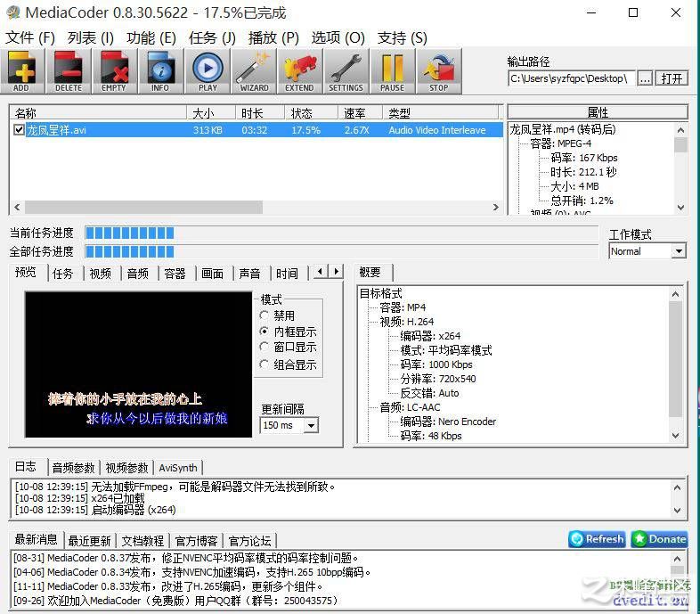700x614 pixels.
Task: Click the 输出路径 input field
Action: coord(572,78)
